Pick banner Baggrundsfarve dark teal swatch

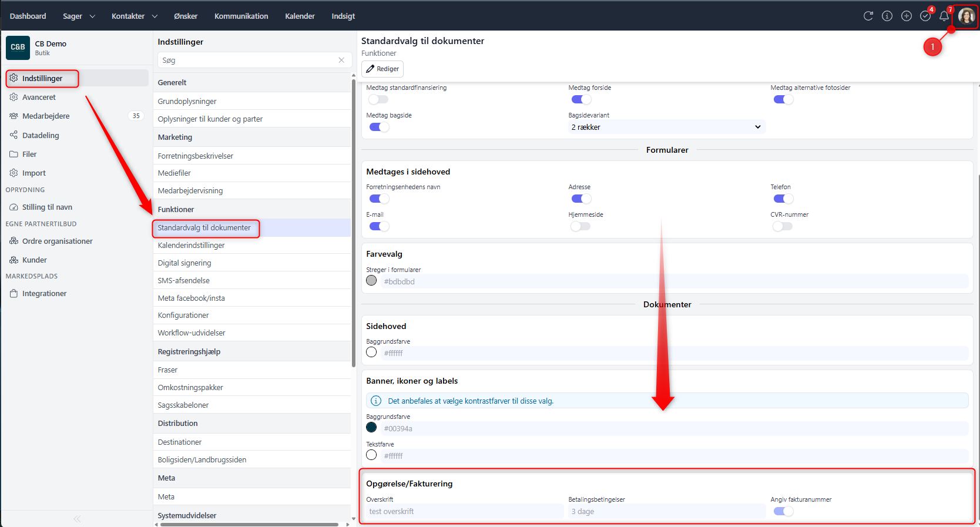tap(371, 427)
